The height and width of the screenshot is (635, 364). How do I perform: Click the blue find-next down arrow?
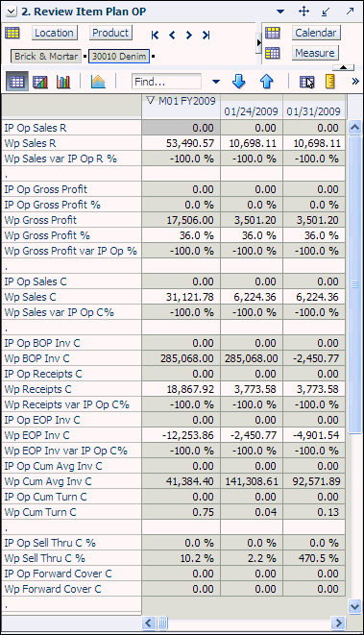(x=239, y=82)
